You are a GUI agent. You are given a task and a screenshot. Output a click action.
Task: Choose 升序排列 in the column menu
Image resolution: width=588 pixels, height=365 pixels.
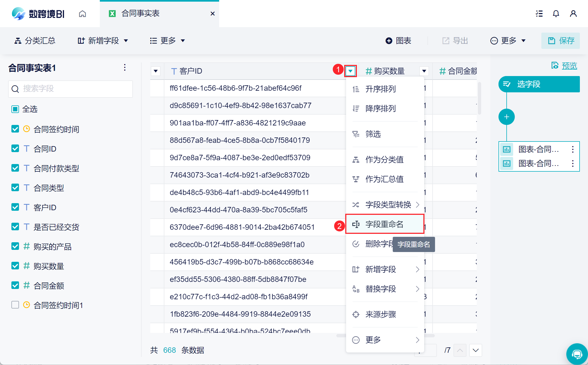coord(380,89)
